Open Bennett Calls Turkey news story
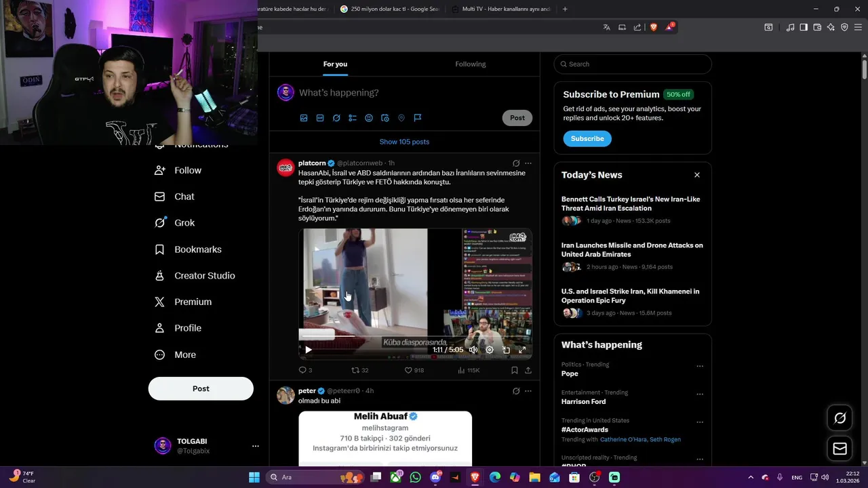 pos(633,210)
